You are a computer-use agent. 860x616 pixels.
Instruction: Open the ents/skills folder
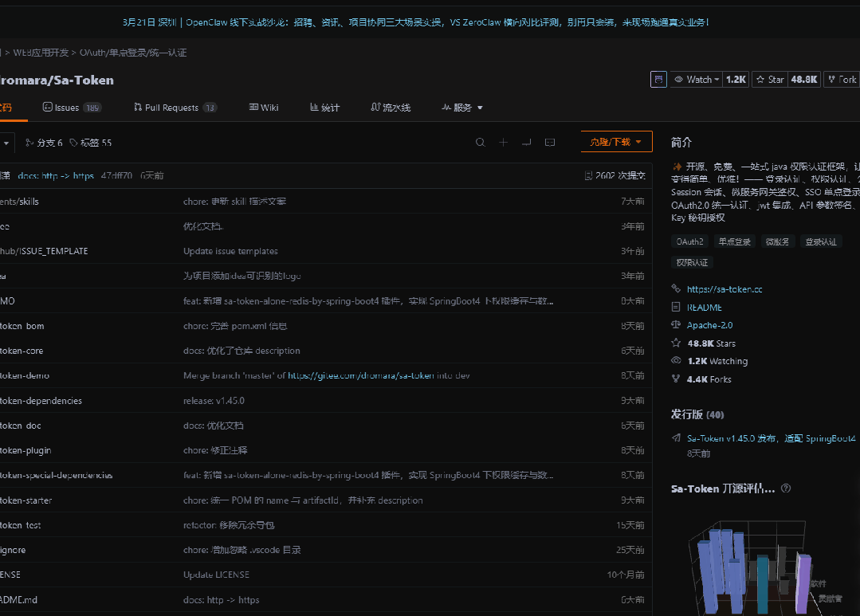(x=19, y=202)
